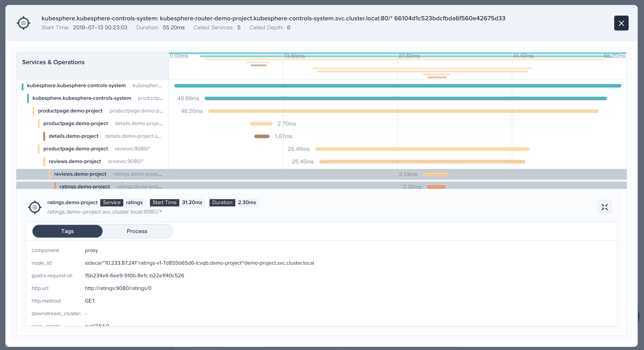Click the 49.69ms teal span bar
Screen dimensions: 644x350
click(406, 98)
